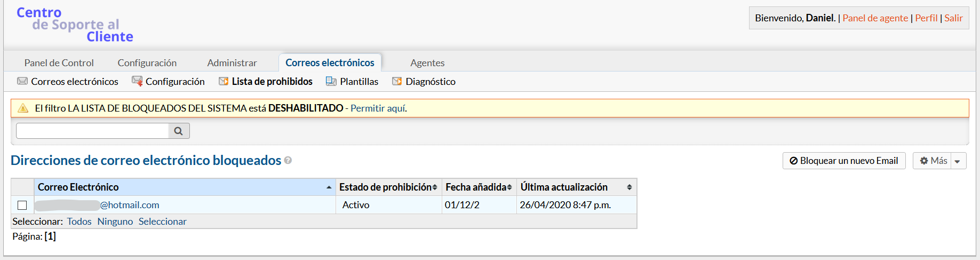The height and width of the screenshot is (260, 980).
Task: Click the Diagnóstico icon
Action: [397, 81]
